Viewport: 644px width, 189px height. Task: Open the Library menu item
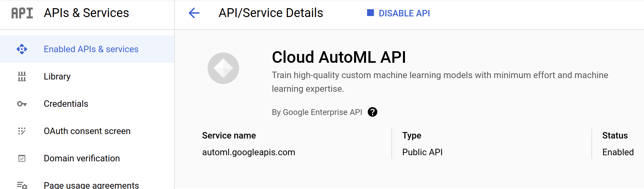87,76
